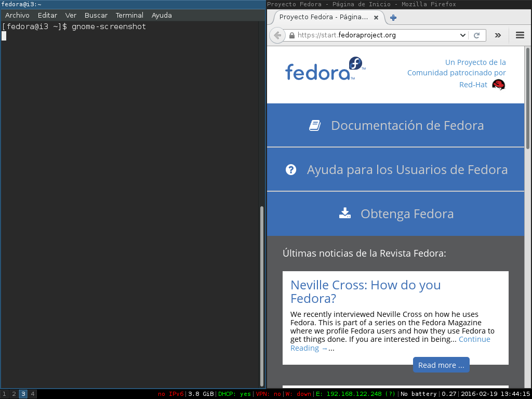Click the 'No battery' status entry
The width and height of the screenshot is (532, 399).
point(418,394)
